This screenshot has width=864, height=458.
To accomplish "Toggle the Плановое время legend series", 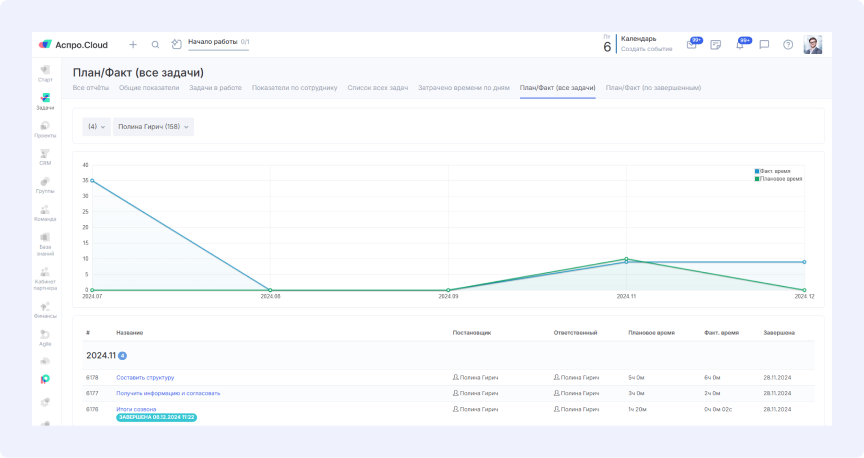I will tap(779, 178).
